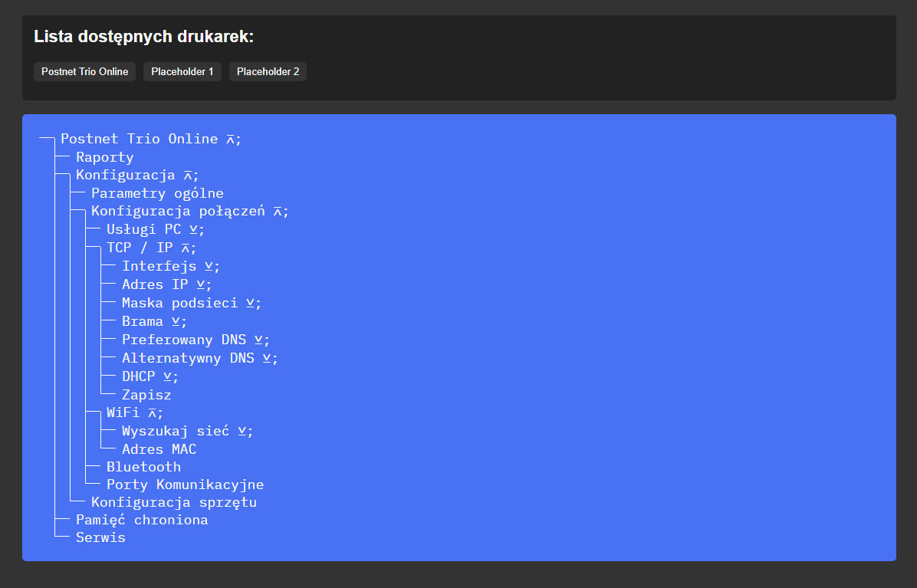Click the Alternatywny DNS label text

click(189, 358)
